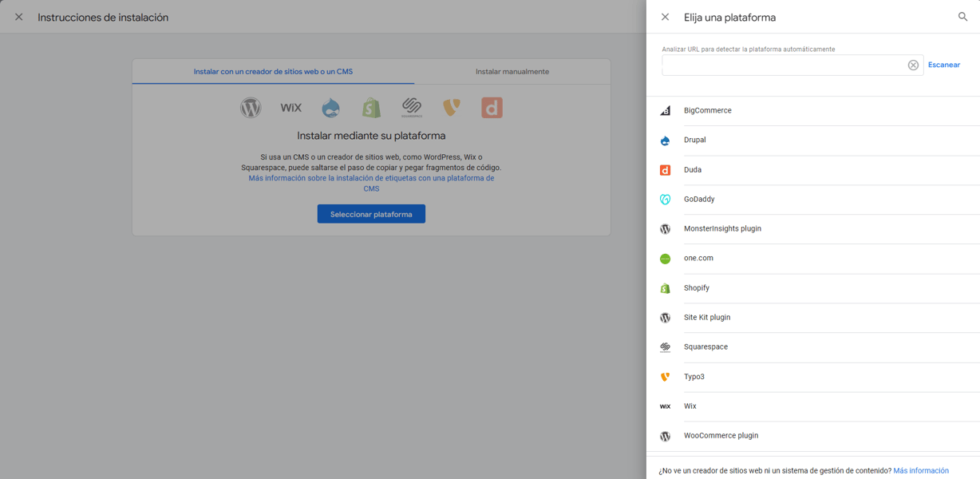Open Más información link at panel bottom

click(x=921, y=471)
